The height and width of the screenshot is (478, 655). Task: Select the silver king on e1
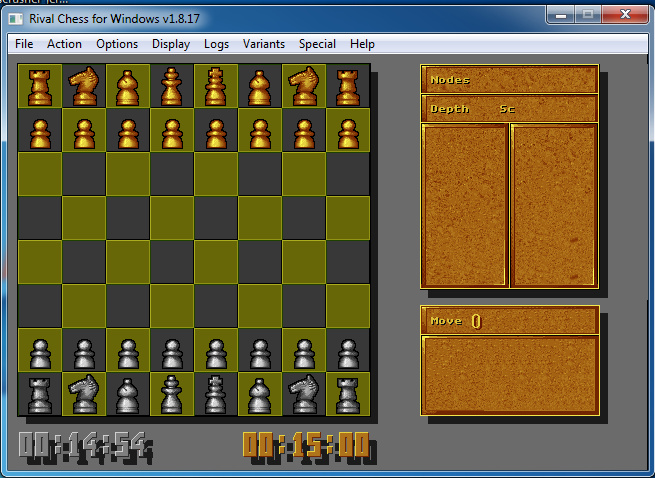click(216, 394)
